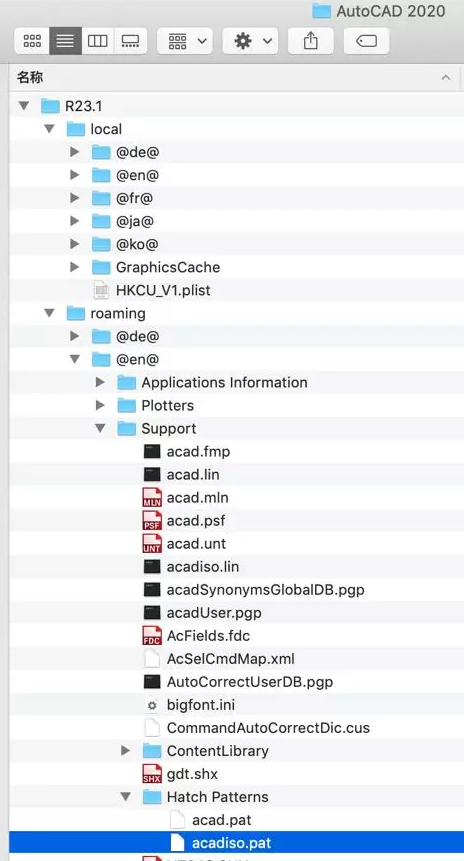The width and height of the screenshot is (464, 861).
Task: Expand the Plotters folder
Action: [100, 405]
